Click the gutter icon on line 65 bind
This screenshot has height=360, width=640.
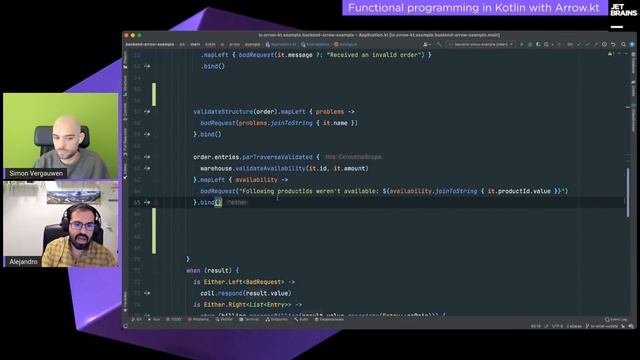(147, 202)
